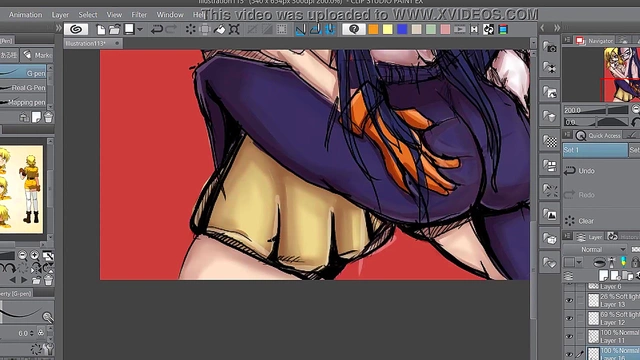Click the Undo arrow in the command bar
The width and height of the screenshot is (640, 360).
pyautogui.click(x=157, y=29)
